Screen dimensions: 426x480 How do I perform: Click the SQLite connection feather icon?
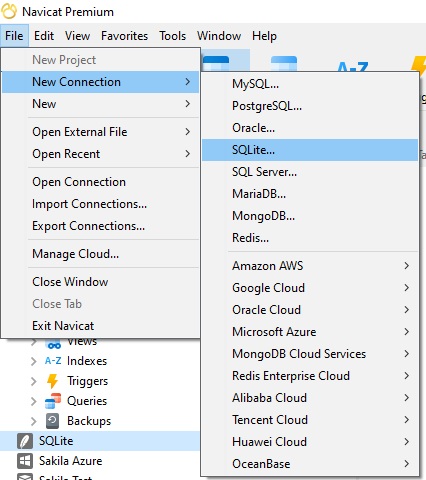click(25, 441)
